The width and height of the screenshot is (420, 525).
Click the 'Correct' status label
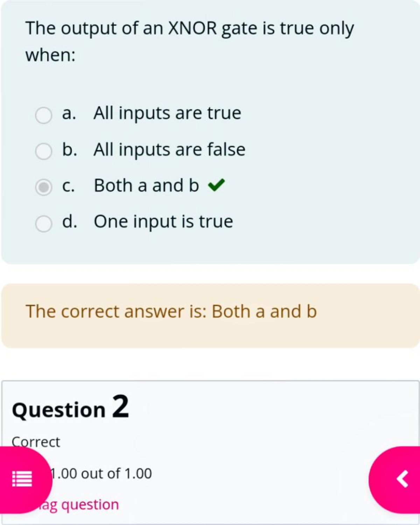pos(36,442)
